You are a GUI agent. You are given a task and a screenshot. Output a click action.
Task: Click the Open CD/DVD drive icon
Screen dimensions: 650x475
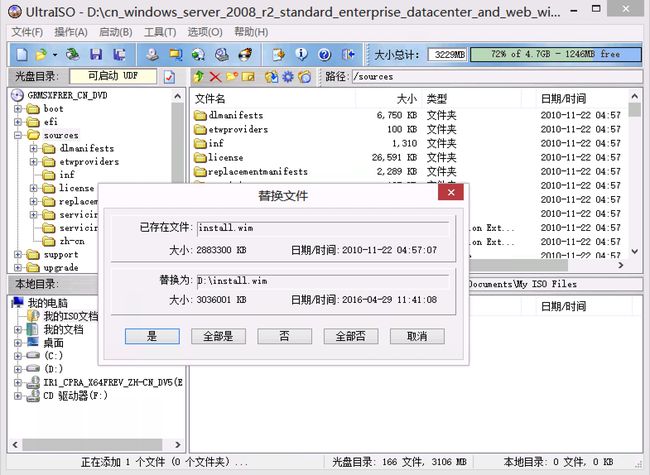point(73,54)
